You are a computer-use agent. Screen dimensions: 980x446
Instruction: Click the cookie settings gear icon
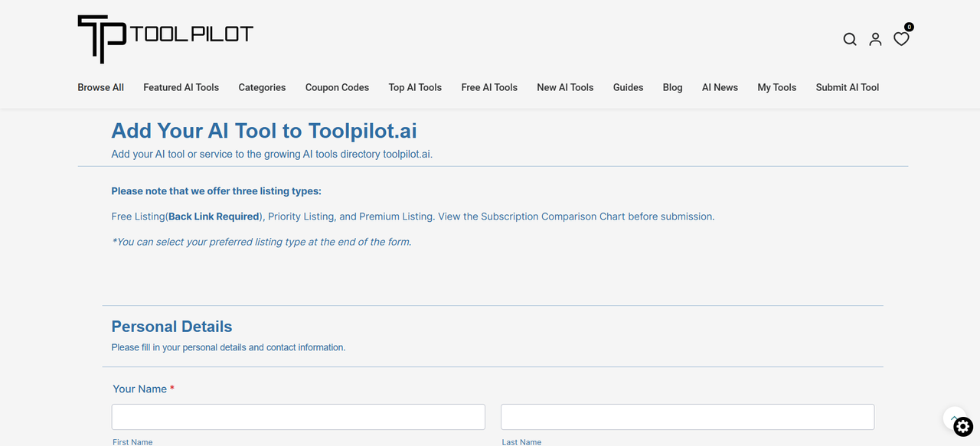[963, 427]
